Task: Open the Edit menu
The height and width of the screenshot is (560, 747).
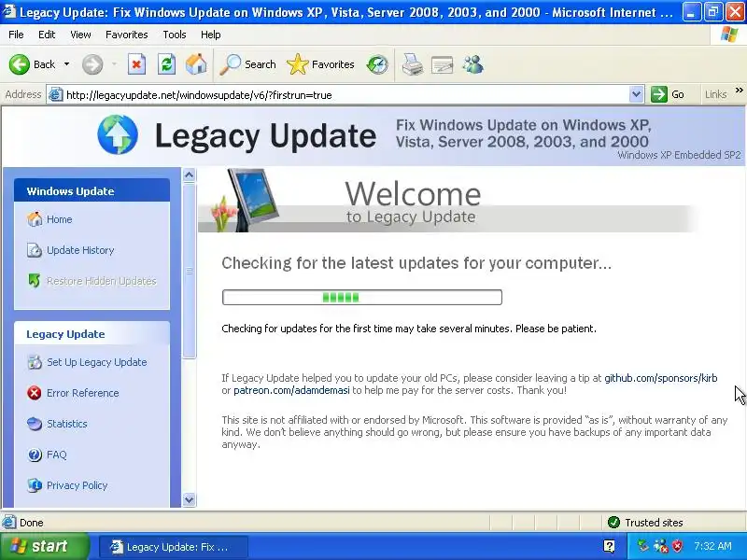Action: [x=47, y=35]
